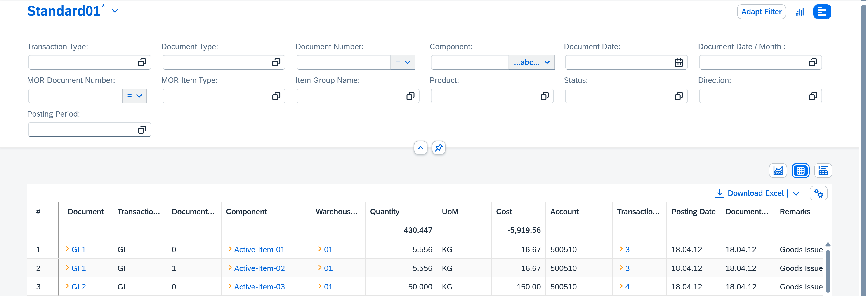
Task: Open value help for Product field
Action: pos(545,96)
